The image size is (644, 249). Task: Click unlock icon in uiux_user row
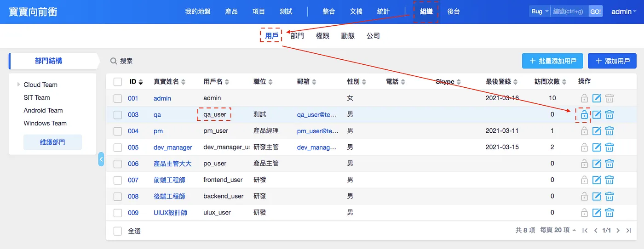tap(584, 213)
